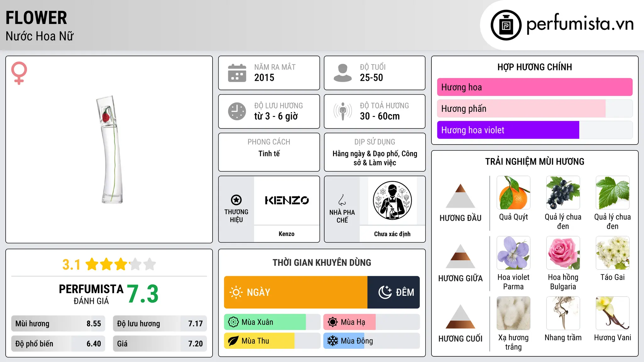
Task: Click the sun icon in the Ngày bar
Action: pos(236,292)
